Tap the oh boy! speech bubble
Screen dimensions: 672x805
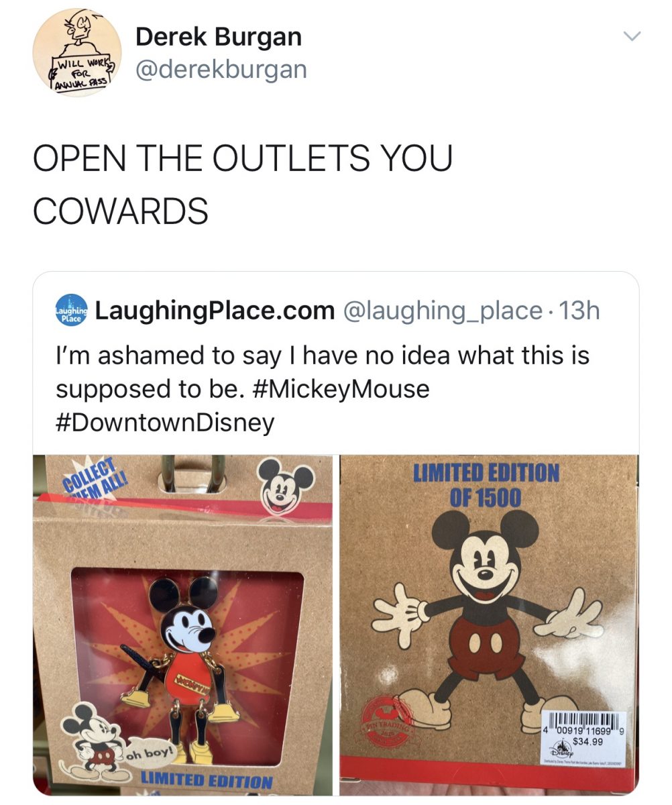[150, 753]
